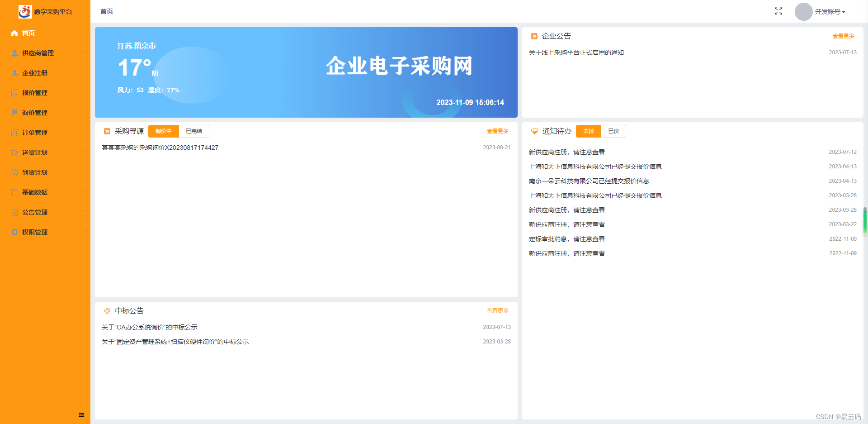Click the 权限管理 permission icon
This screenshot has width=868, height=424.
(14, 232)
